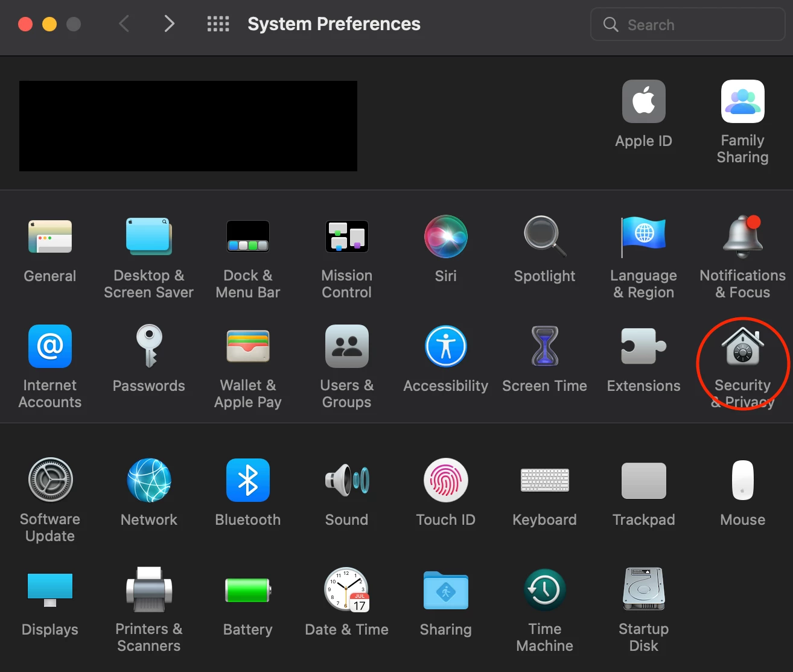Screen dimensions: 793x672
Task: Minimize window with the yellow button
Action: coord(49,24)
